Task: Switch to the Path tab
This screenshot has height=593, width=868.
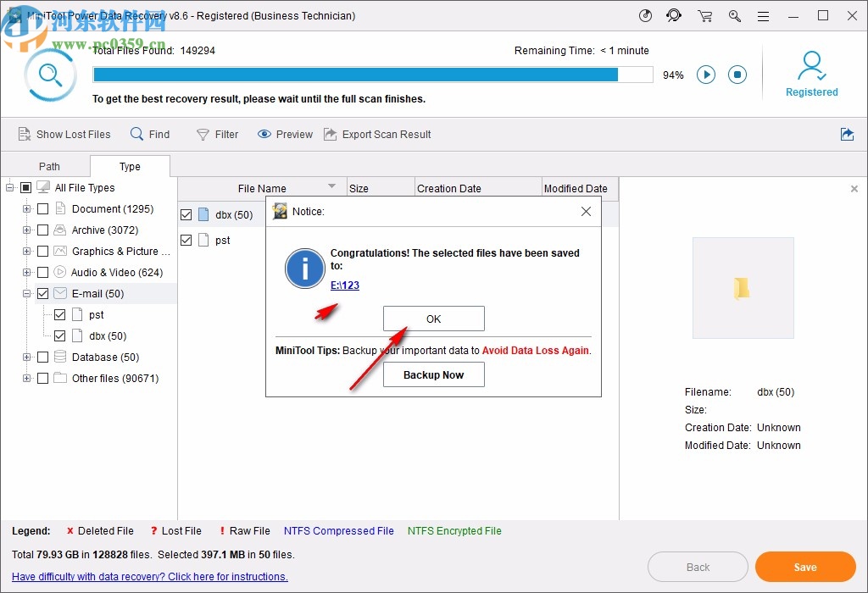Action: 49,167
